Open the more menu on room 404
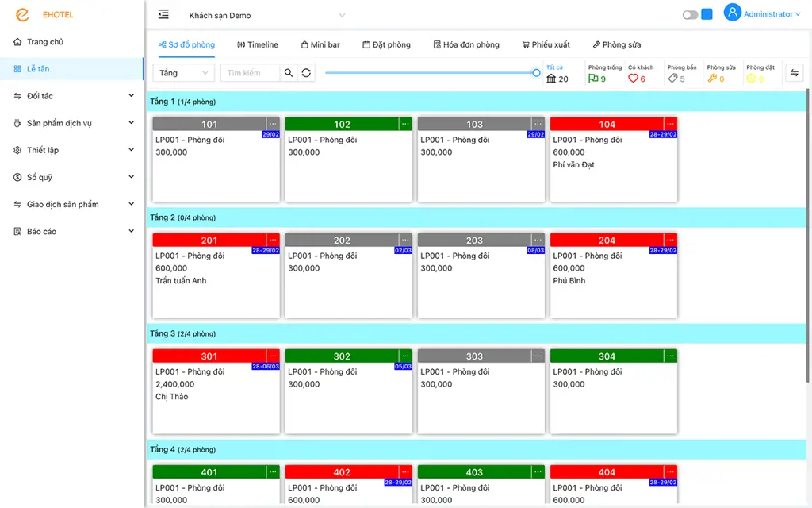The height and width of the screenshot is (508, 812). tap(671, 472)
